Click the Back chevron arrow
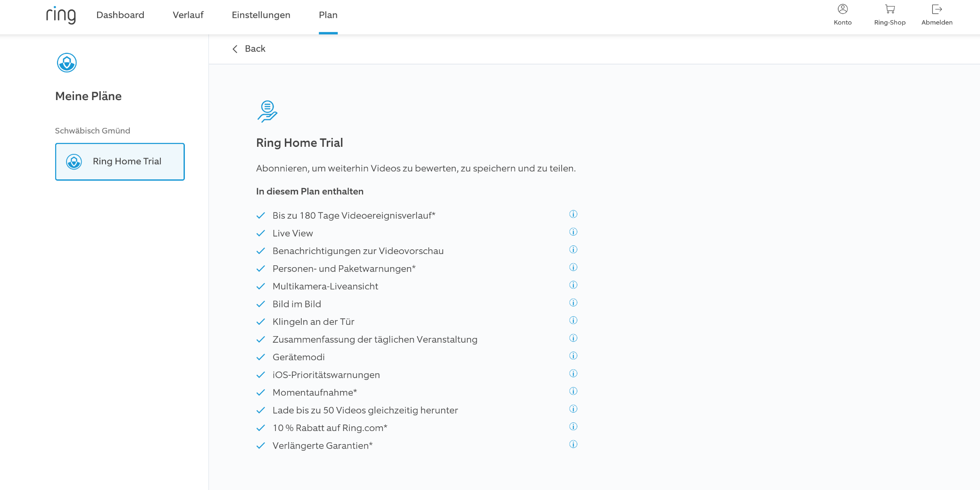Viewport: 980px width, 490px height. (235, 49)
